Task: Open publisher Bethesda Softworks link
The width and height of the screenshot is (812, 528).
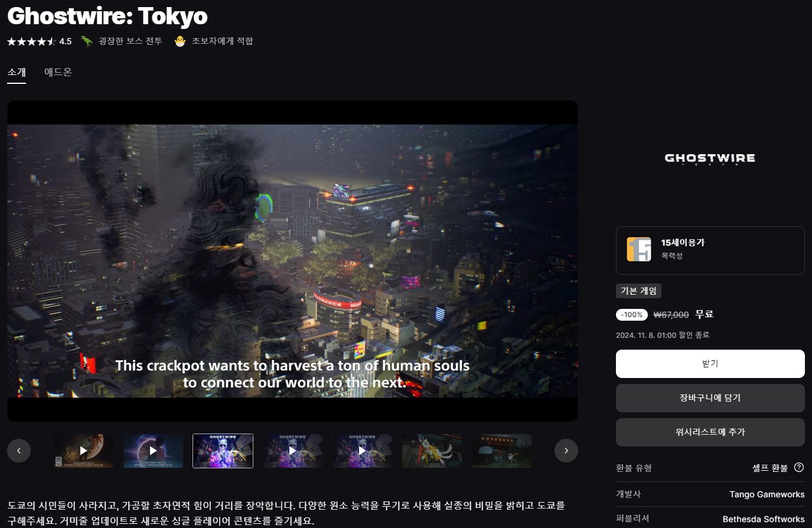Action: (763, 519)
